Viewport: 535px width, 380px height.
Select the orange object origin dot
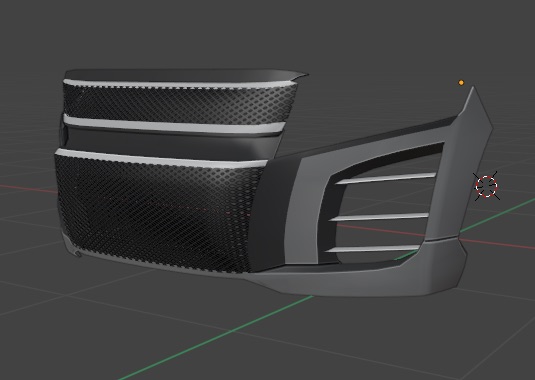click(x=461, y=83)
